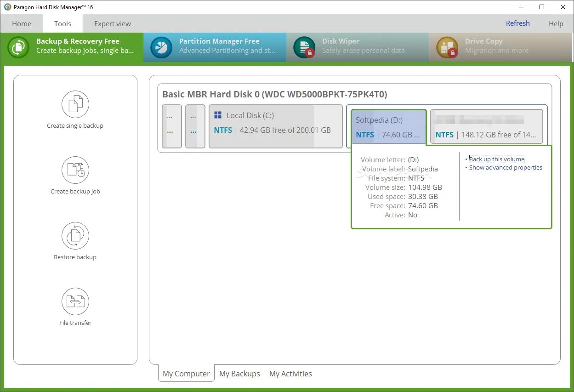Click the Restore backup label
This screenshot has width=574, height=392.
[x=75, y=257]
